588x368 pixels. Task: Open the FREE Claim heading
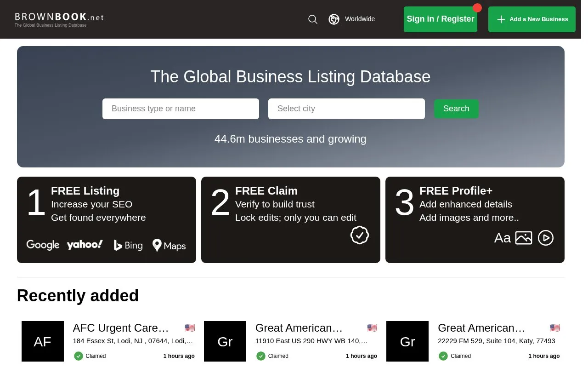tap(266, 191)
